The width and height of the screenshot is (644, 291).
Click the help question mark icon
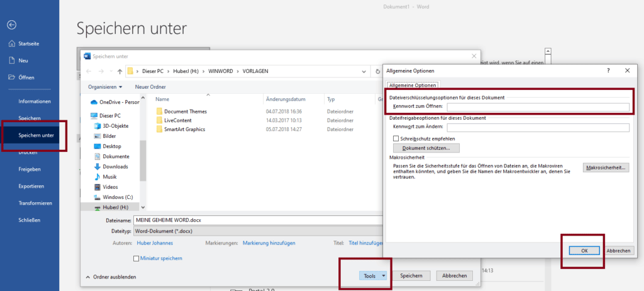tap(608, 71)
